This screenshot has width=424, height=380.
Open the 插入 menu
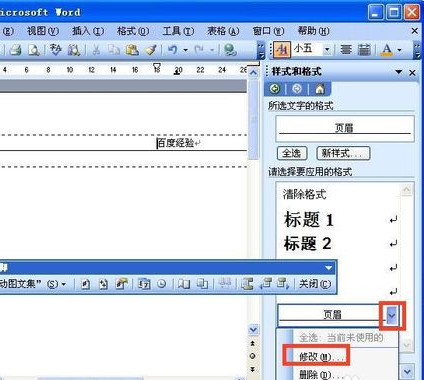point(88,31)
